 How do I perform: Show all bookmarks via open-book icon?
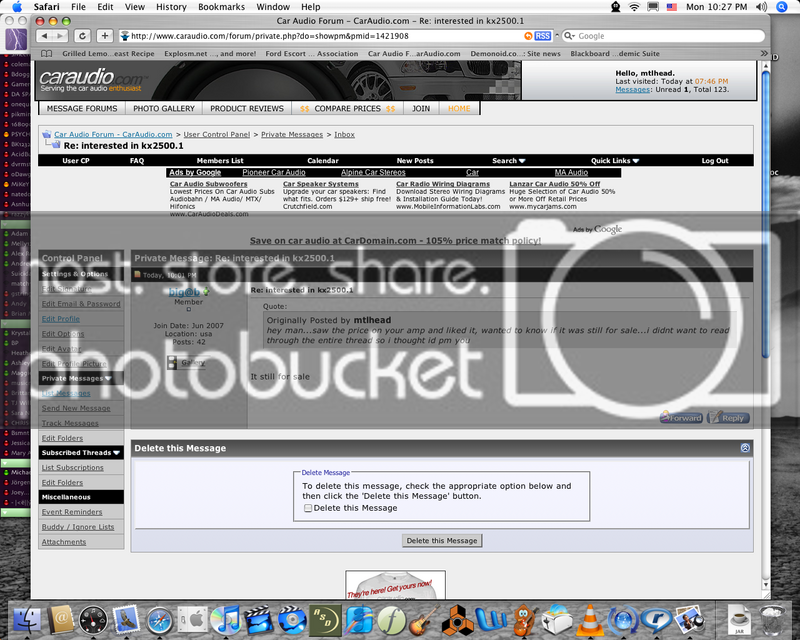tap(46, 54)
